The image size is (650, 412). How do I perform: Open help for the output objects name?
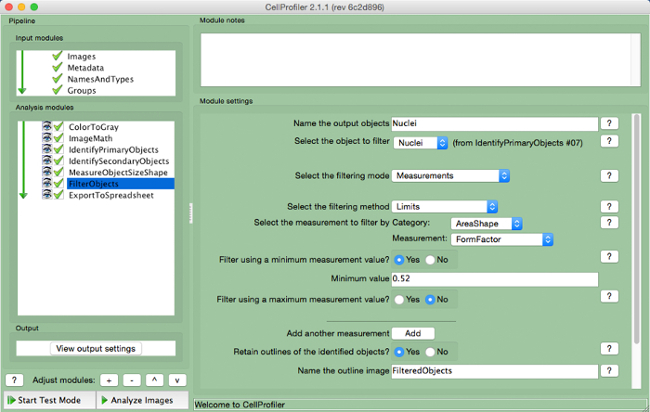608,123
